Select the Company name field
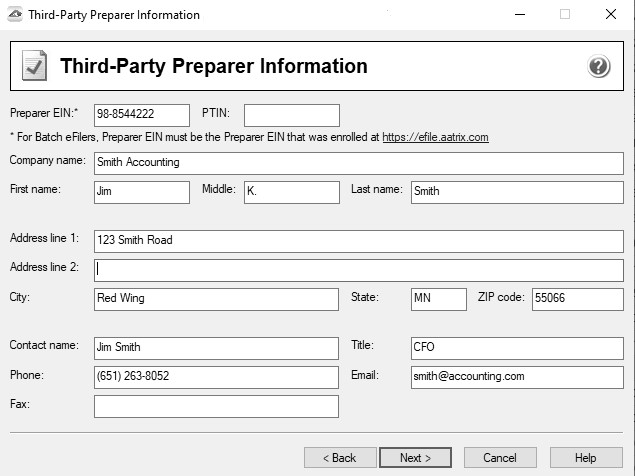 tap(358, 163)
